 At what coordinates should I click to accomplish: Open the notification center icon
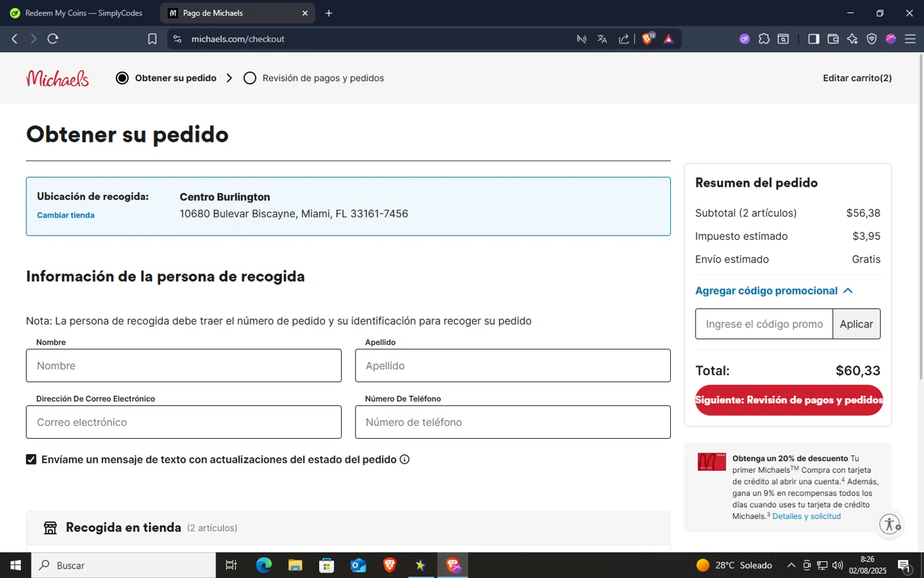(x=904, y=565)
